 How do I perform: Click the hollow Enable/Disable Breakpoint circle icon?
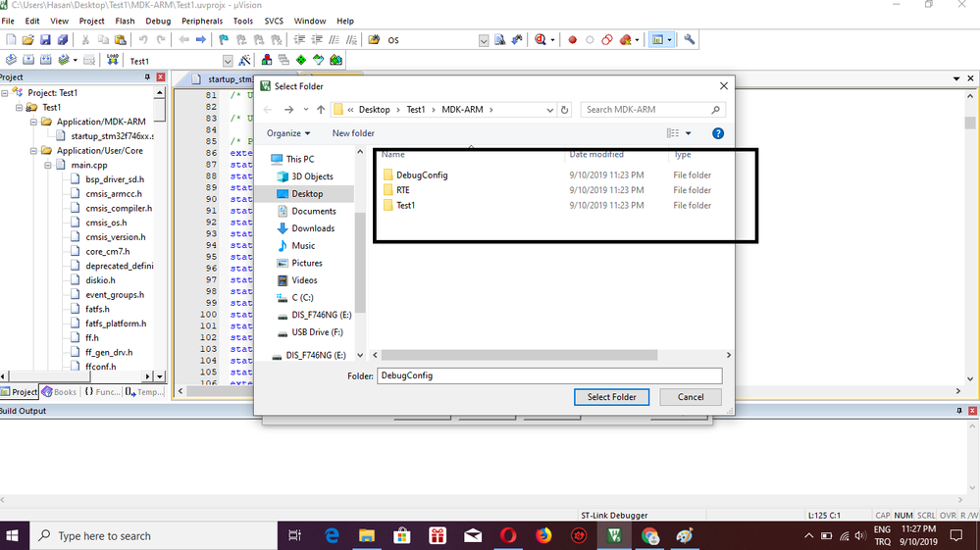590,40
